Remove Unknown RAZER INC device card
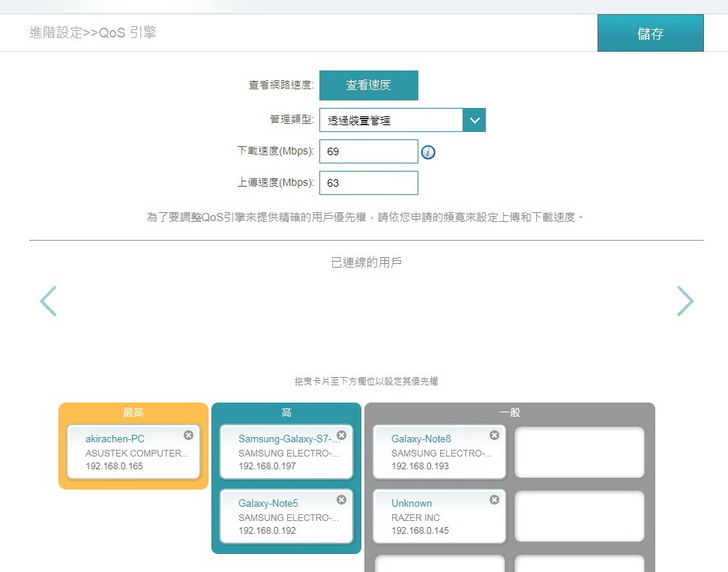 [x=494, y=499]
